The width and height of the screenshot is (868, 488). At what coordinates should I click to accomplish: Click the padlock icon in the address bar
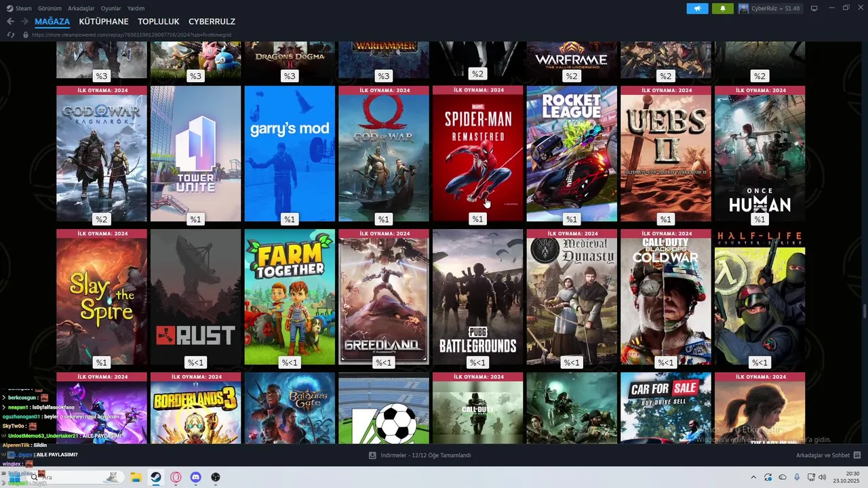(x=26, y=35)
